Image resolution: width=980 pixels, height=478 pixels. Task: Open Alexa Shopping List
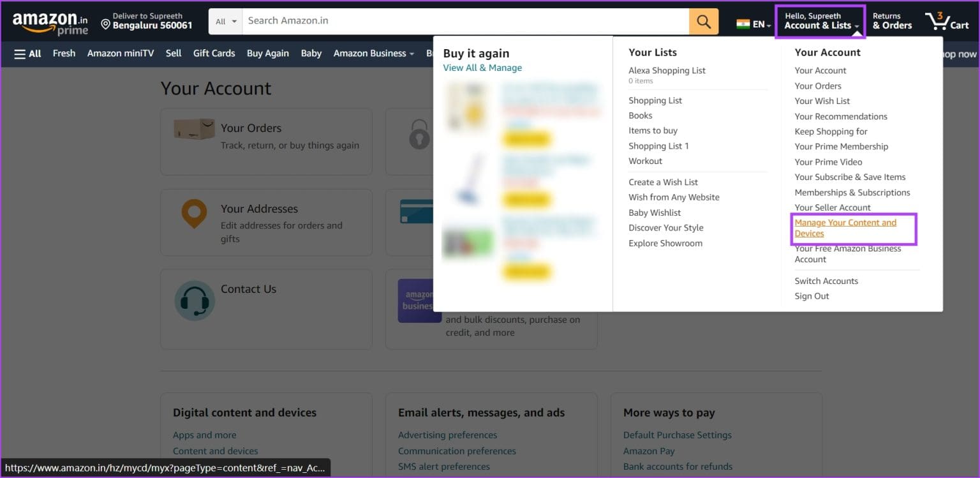click(x=667, y=70)
